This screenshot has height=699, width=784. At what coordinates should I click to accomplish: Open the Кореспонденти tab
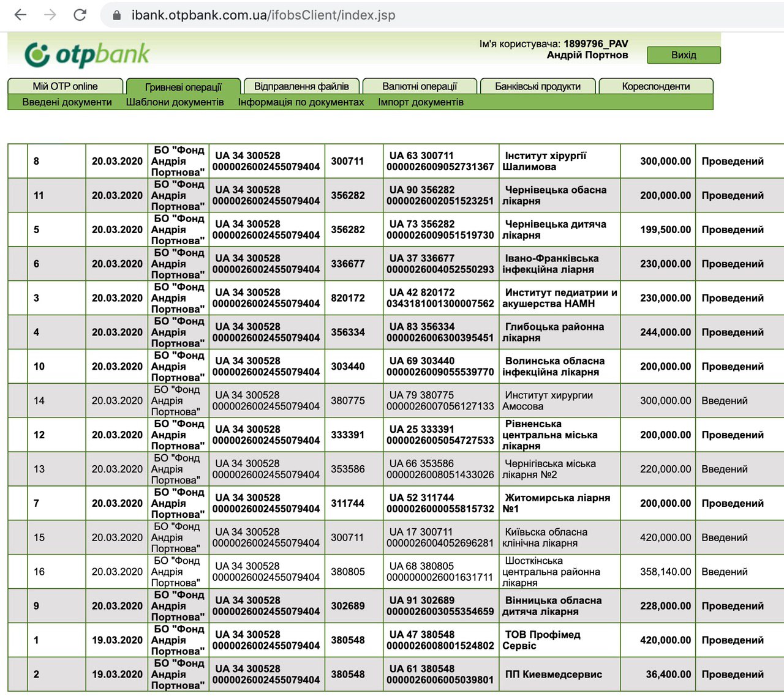tap(656, 86)
